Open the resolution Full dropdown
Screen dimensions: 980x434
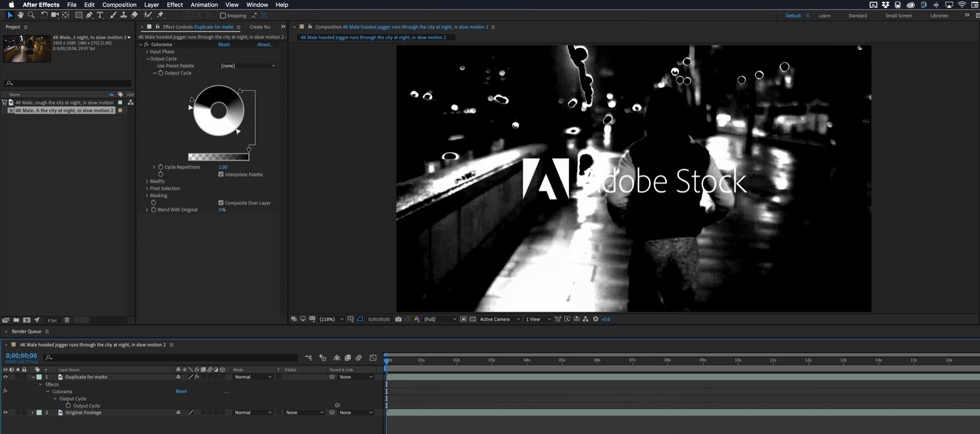coord(440,319)
